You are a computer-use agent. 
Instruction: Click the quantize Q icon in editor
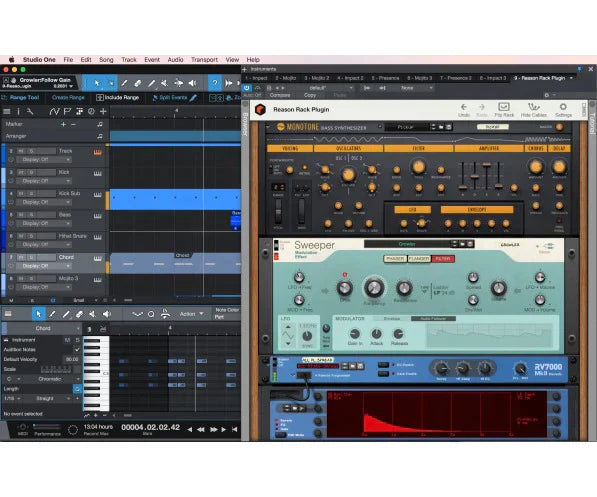[x=151, y=314]
